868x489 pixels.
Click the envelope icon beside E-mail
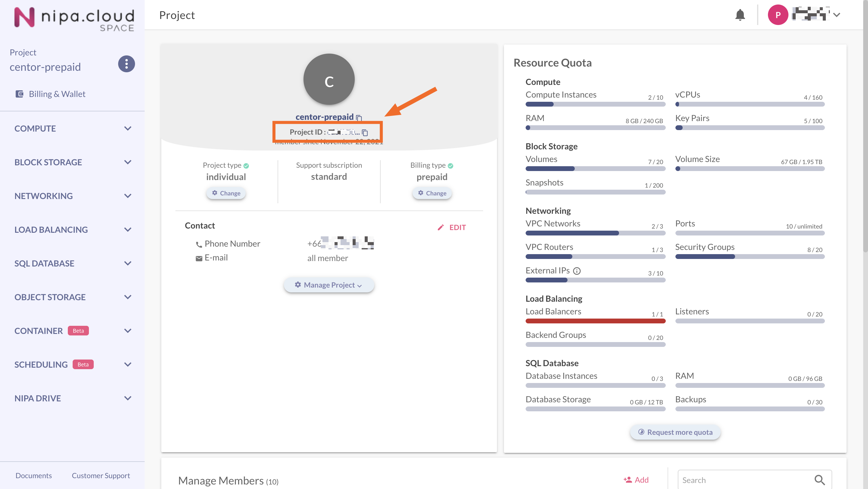click(199, 258)
